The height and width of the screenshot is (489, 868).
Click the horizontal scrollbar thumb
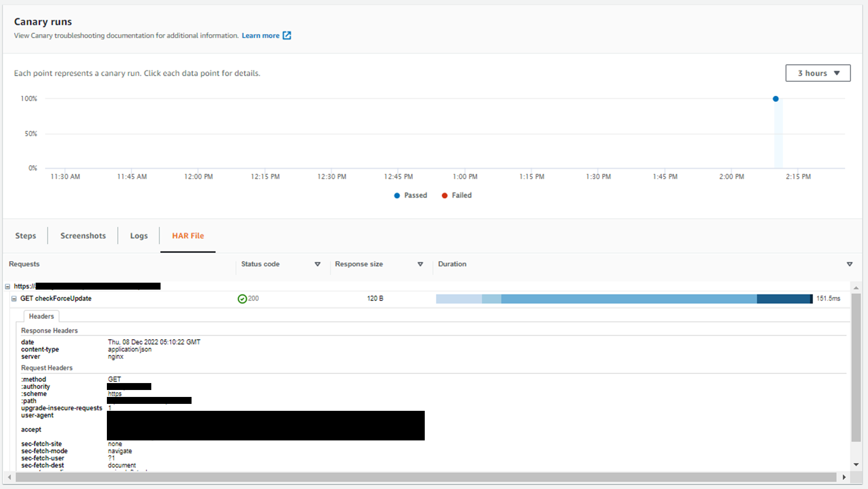426,477
